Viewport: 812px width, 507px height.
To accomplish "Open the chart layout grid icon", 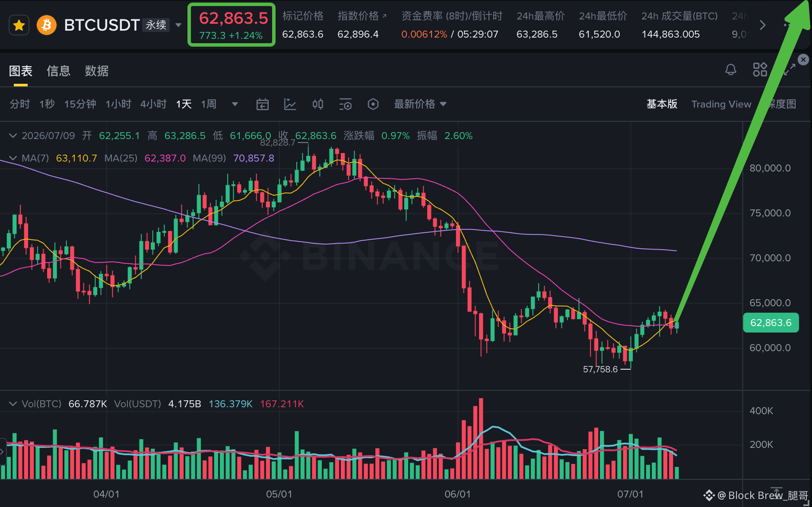I will click(760, 70).
